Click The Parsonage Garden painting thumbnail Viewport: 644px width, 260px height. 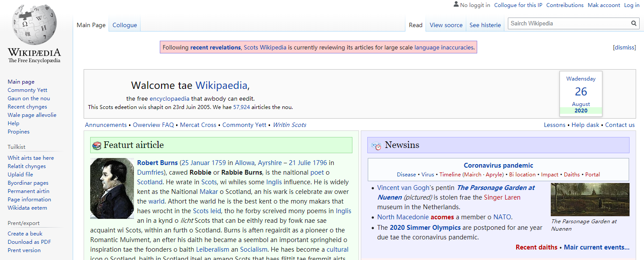(x=590, y=200)
